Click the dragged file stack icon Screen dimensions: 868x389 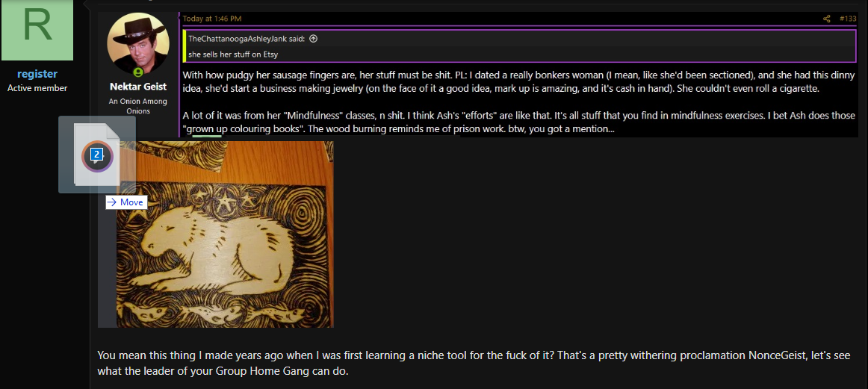point(97,155)
